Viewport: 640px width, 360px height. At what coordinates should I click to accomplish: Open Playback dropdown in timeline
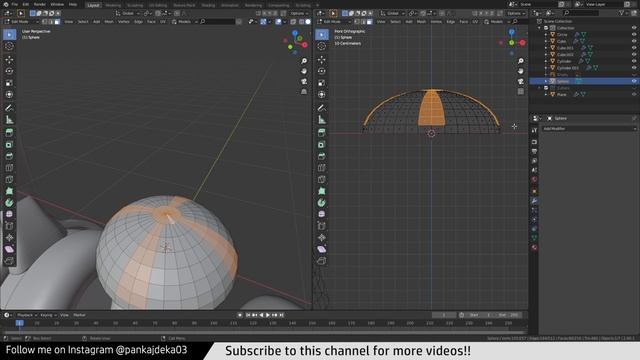27,315
